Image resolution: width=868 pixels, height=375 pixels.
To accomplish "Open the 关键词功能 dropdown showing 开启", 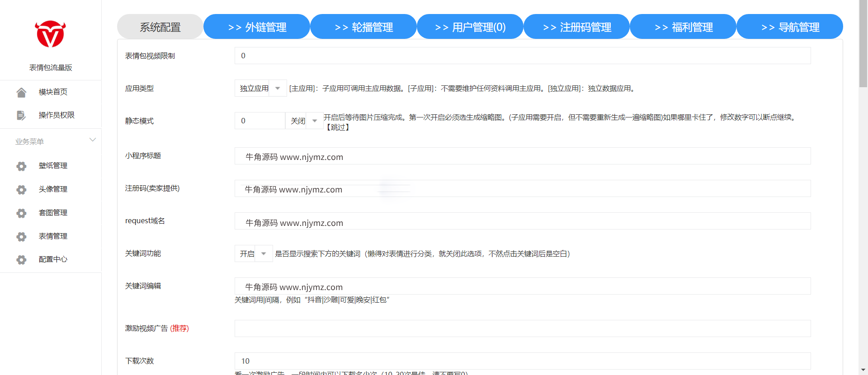I will tap(254, 253).
